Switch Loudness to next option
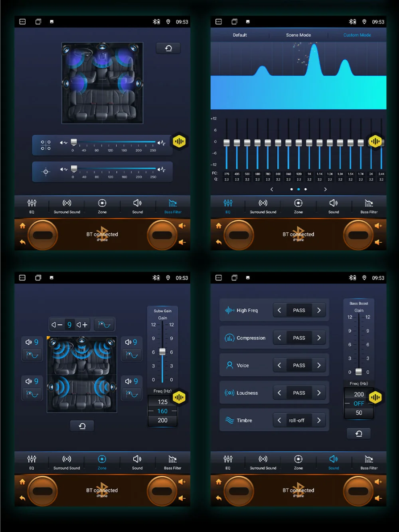The height and width of the screenshot is (532, 399). (x=319, y=393)
